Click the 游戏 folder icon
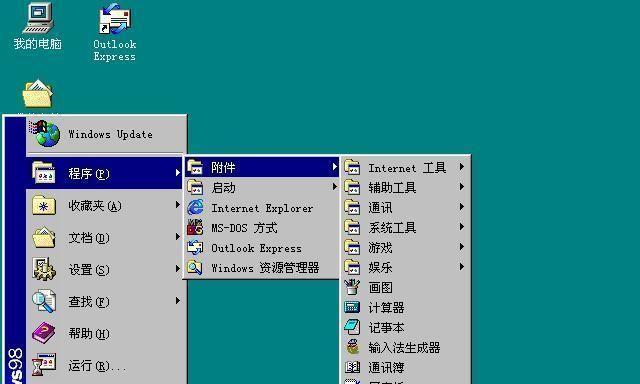Screen dimensions: 640x384 pos(352,247)
